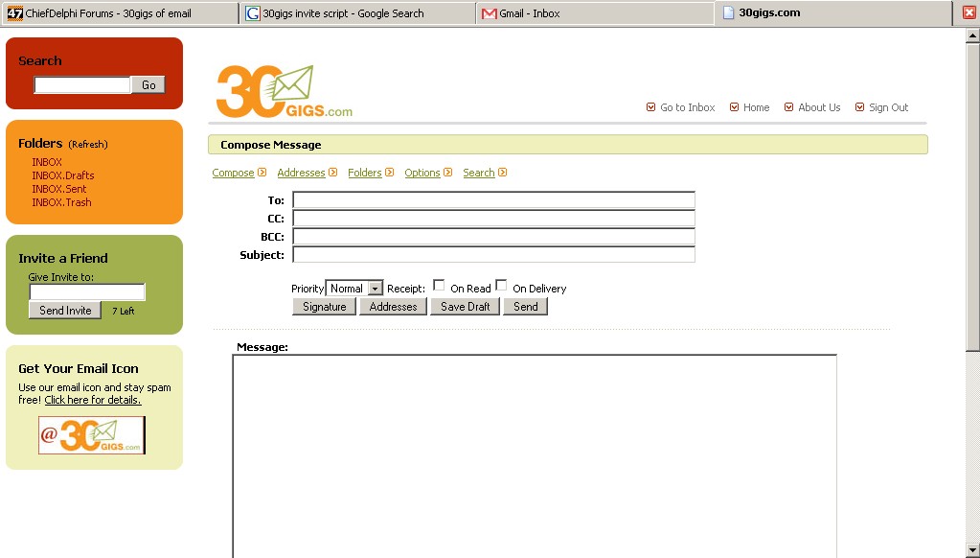980x558 pixels.
Task: Click the '7 Left' invite count text
Action: pos(124,311)
